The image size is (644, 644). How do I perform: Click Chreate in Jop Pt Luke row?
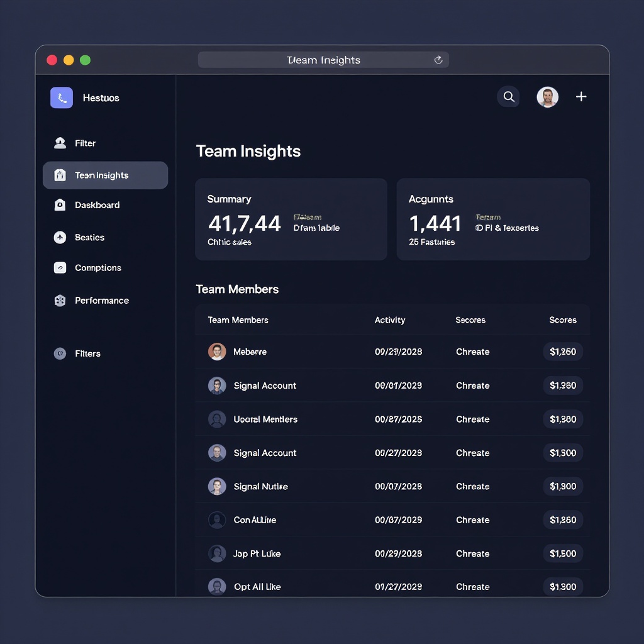473,553
